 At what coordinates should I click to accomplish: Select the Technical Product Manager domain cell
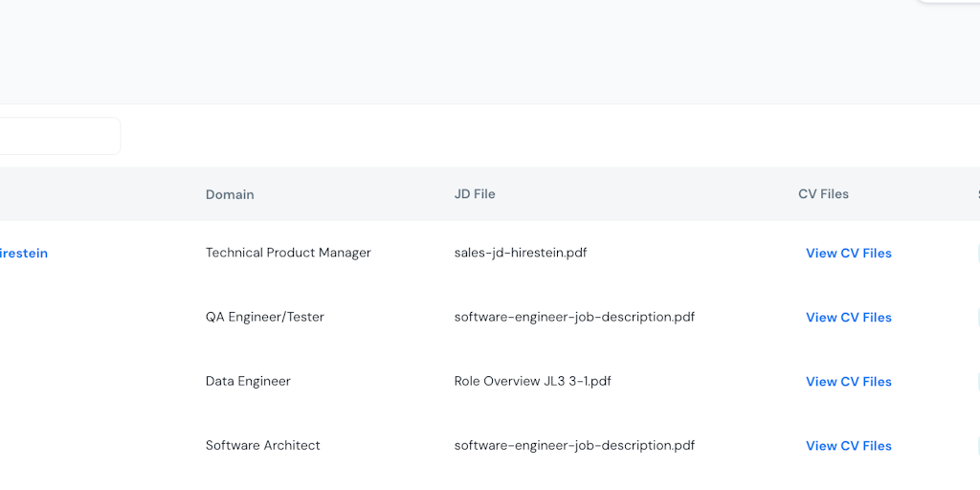click(x=288, y=254)
